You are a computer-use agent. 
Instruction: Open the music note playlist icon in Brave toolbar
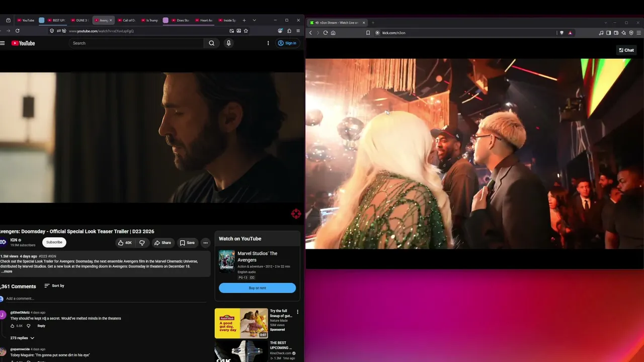[601, 33]
